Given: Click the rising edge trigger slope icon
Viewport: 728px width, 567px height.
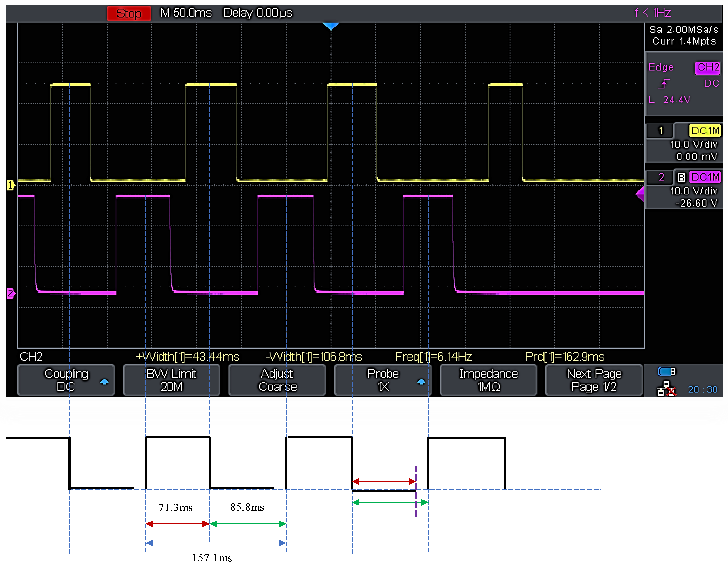Looking at the screenshot, I should point(664,83).
